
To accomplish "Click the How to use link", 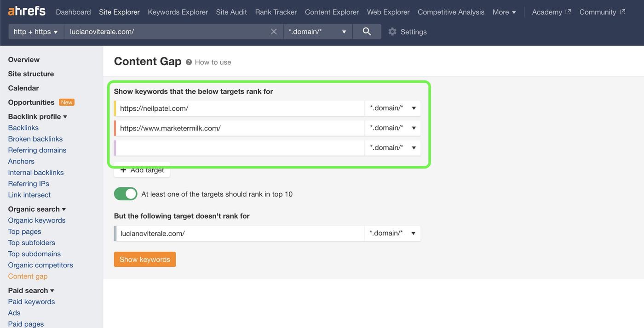I will pos(213,62).
